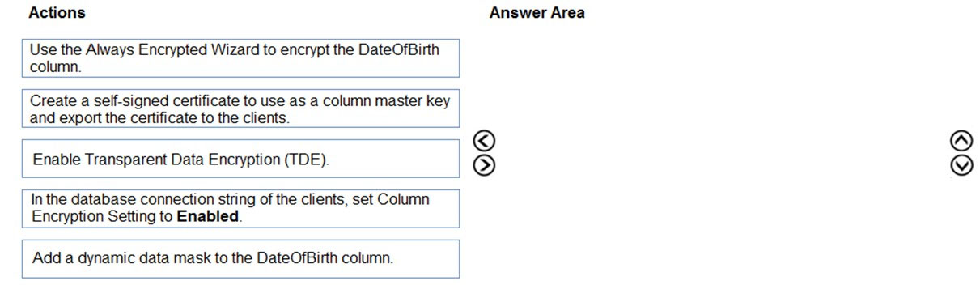
Task: Click 'DateOfBirth' in the data mask action
Action: pyautogui.click(x=295, y=259)
